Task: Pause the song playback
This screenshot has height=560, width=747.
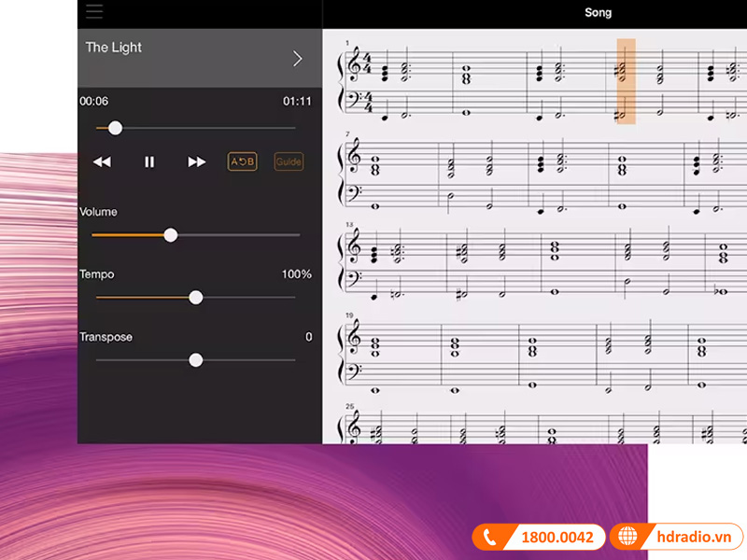Action: (x=149, y=161)
